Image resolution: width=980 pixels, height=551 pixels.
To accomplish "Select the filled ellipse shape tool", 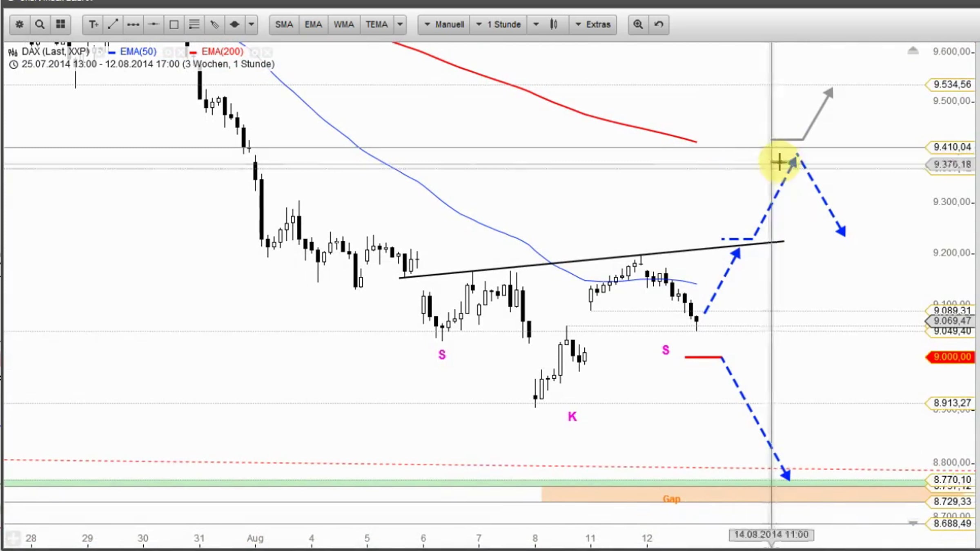I will [234, 24].
